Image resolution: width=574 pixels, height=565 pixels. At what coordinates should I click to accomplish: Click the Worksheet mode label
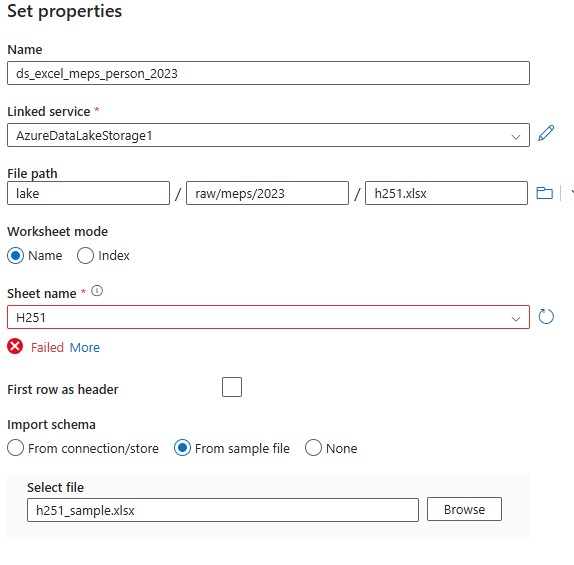click(x=57, y=231)
